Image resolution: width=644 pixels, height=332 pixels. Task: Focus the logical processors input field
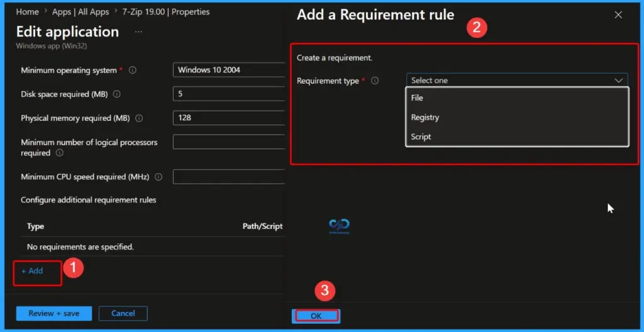tap(229, 141)
